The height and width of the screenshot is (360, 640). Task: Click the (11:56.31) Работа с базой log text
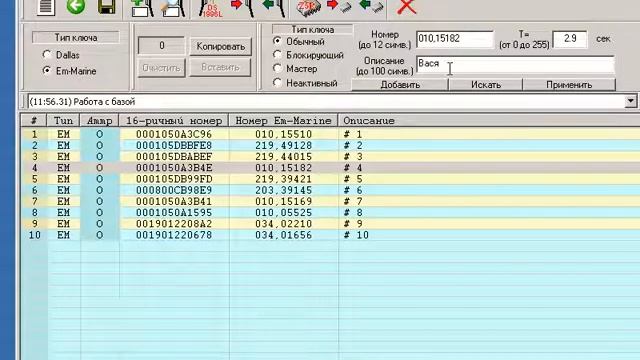click(82, 102)
